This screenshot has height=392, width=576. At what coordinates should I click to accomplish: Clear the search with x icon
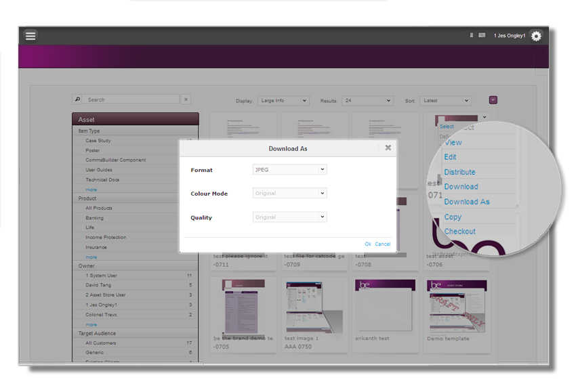[186, 100]
